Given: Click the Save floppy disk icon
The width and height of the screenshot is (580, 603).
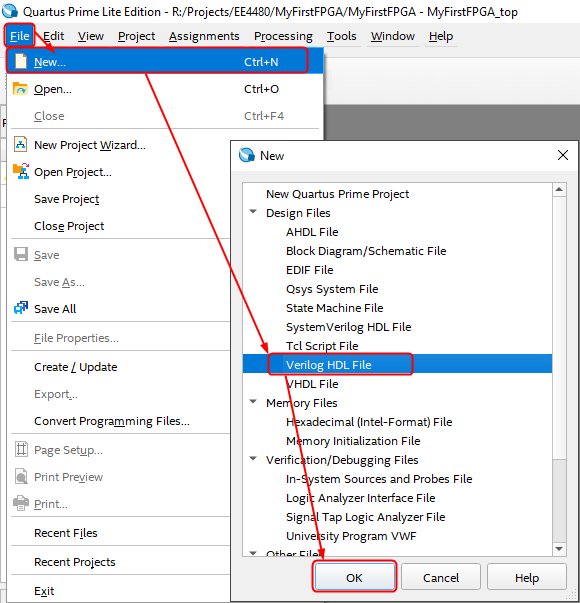Looking at the screenshot, I should click(x=21, y=255).
